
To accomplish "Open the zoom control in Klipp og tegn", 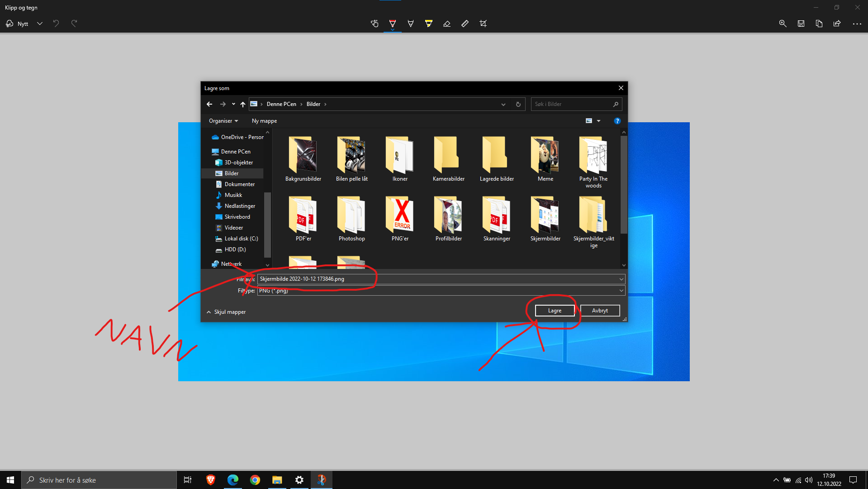I will [x=783, y=24].
